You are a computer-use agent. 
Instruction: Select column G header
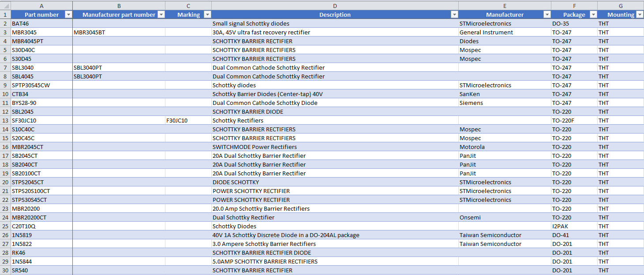pyautogui.click(x=621, y=6)
